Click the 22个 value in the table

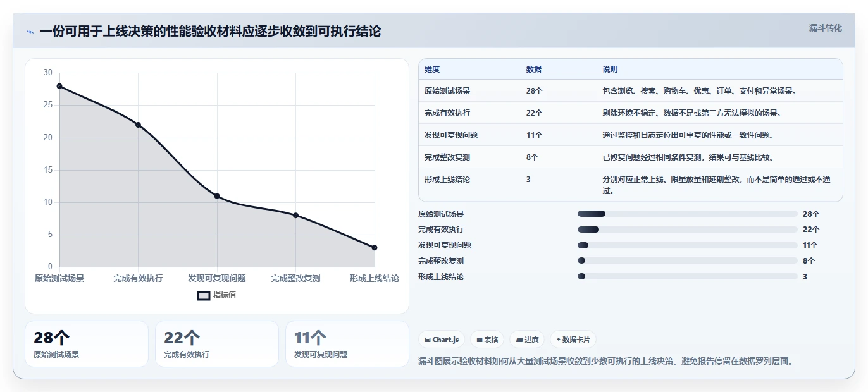535,113
